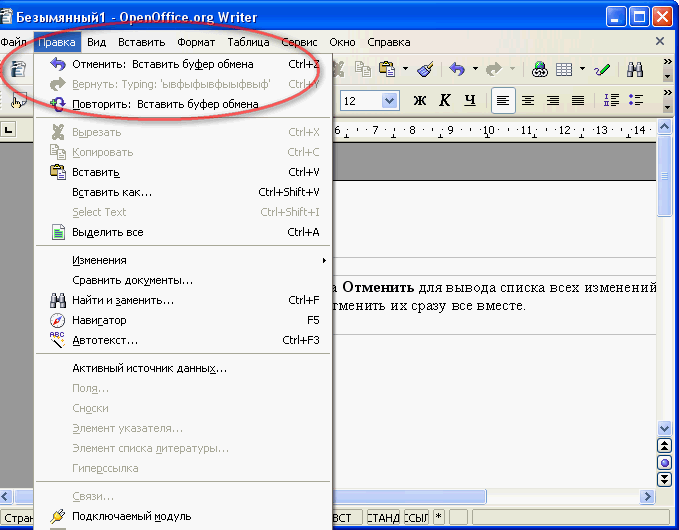
Task: Open Paste options dropdown arrow in toolbar
Action: [x=405, y=68]
